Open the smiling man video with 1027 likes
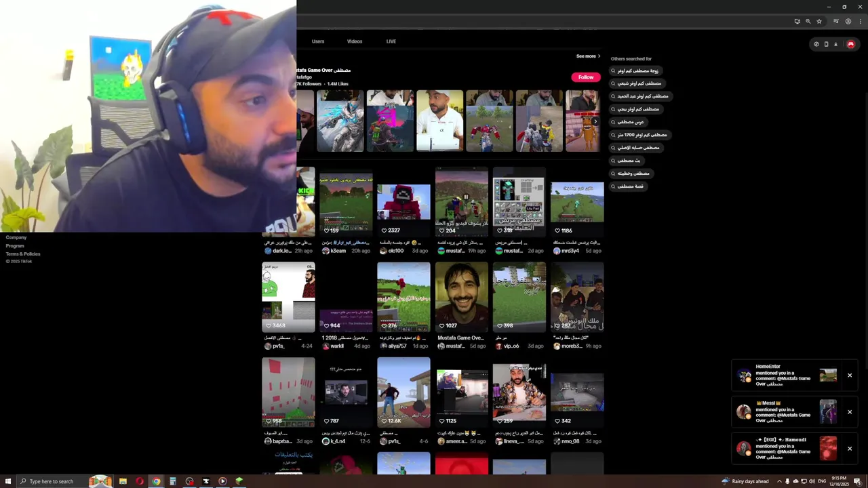 [x=461, y=297]
